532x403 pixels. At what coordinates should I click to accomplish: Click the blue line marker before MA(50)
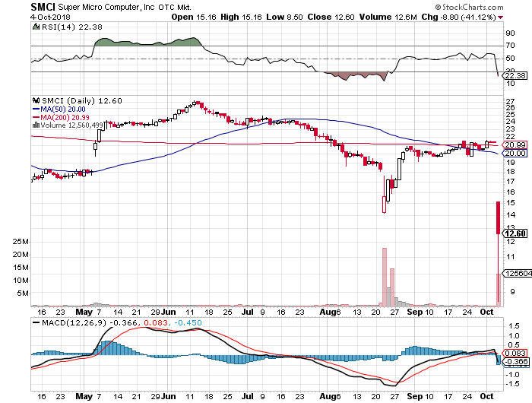36,109
